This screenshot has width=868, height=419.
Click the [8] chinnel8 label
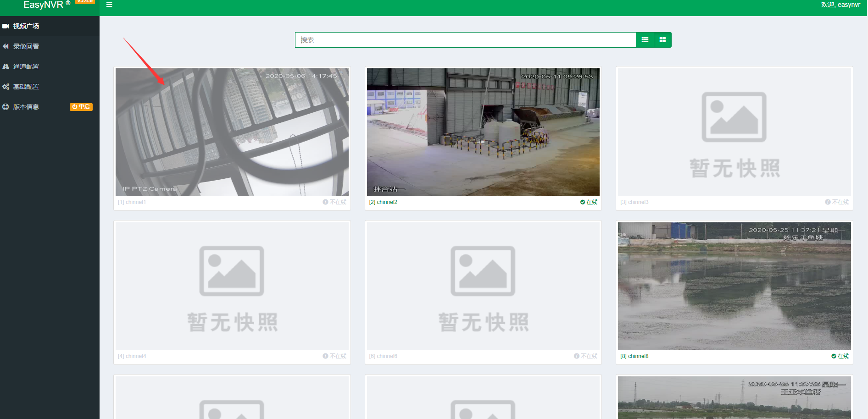tap(634, 356)
